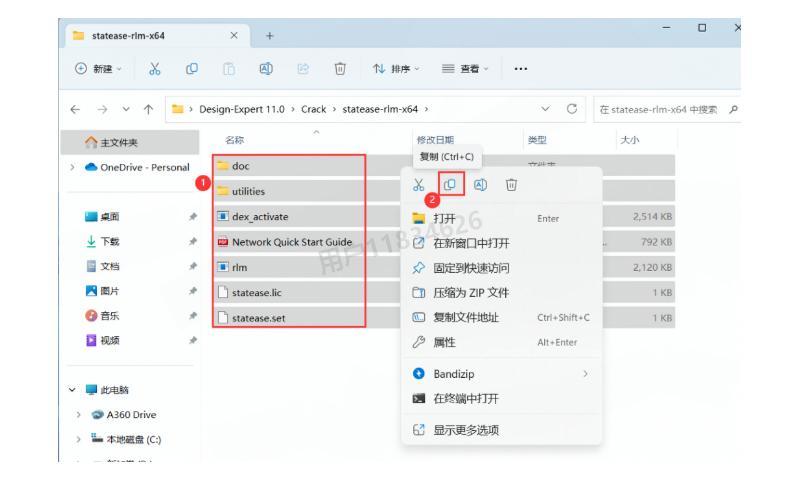Click the Rename icon in the context menu
Viewport: 800px width, 481px height.
(x=480, y=185)
